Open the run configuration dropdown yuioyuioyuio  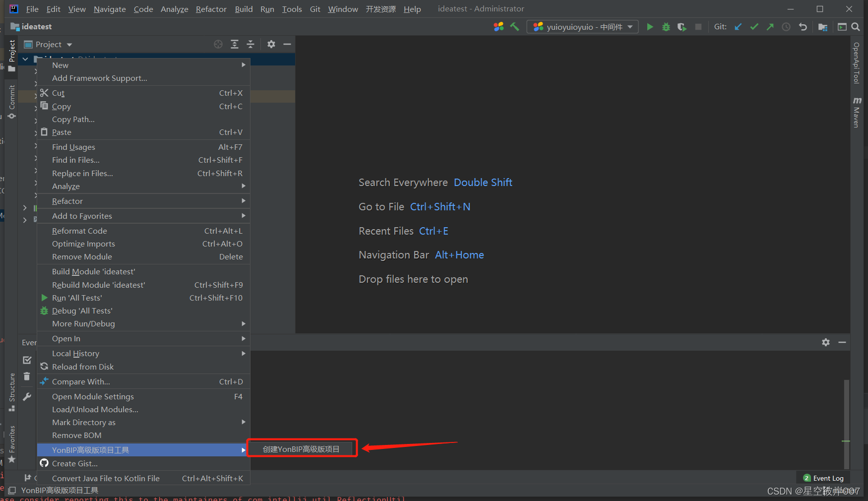(583, 27)
